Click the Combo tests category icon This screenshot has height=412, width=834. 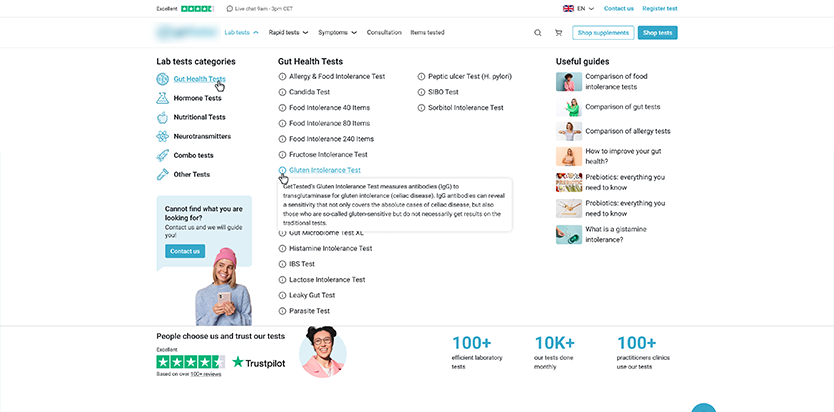(163, 155)
